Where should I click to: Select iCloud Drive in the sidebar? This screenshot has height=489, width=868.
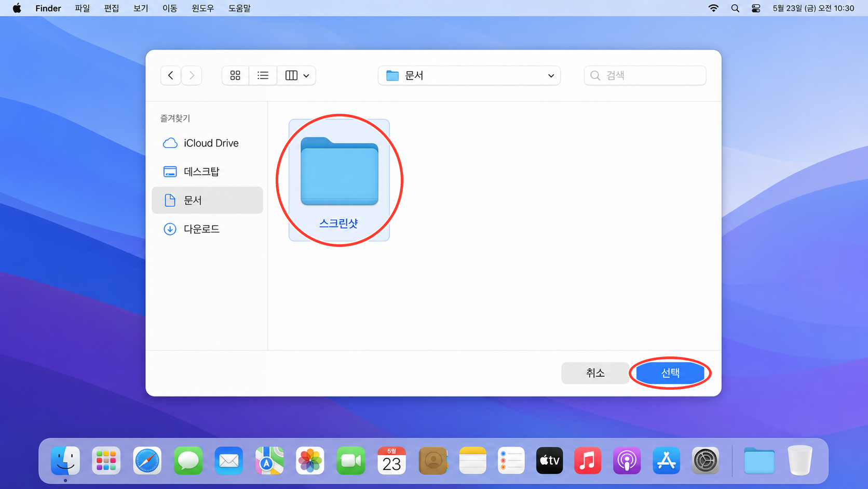(207, 143)
